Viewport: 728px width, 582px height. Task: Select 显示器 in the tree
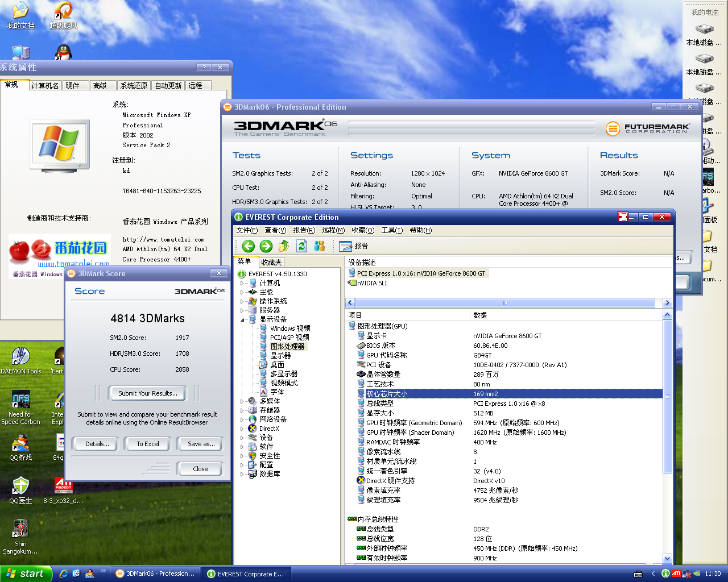tap(280, 356)
